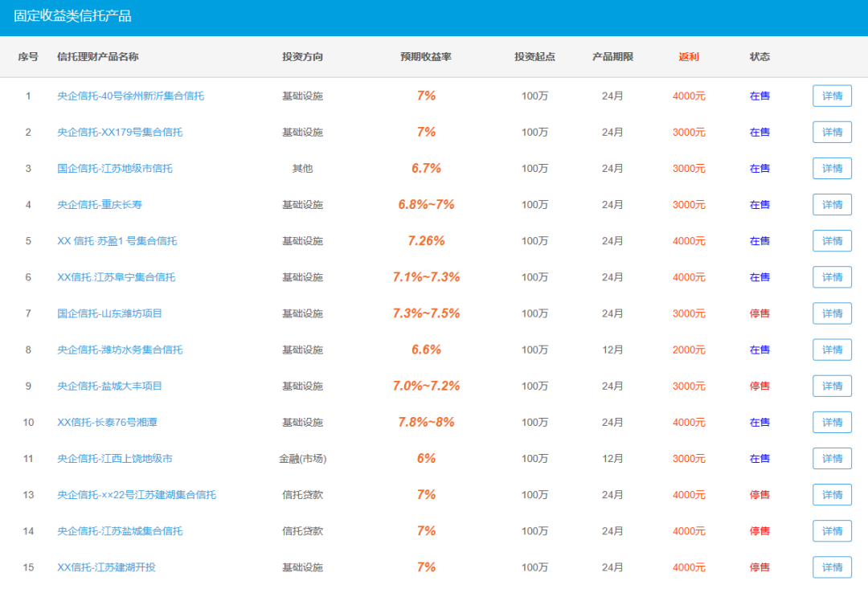
Task: Open 央企信托-重庆长寿 product link
Action: coord(100,205)
